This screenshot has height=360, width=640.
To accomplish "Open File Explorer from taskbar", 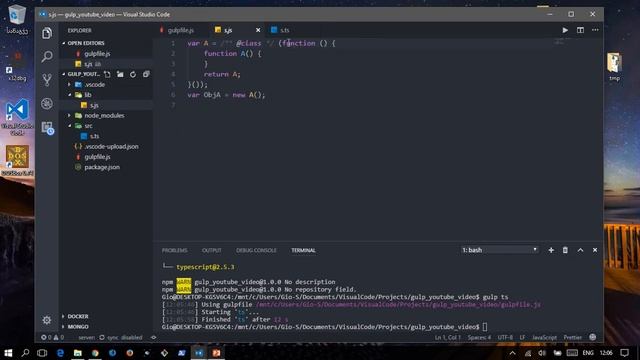I will coord(78,353).
